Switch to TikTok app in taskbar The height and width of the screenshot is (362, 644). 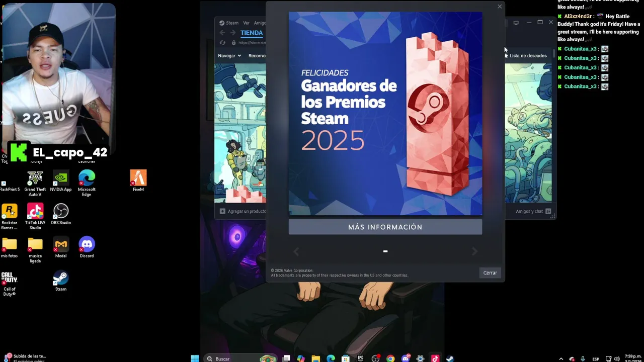point(435,358)
